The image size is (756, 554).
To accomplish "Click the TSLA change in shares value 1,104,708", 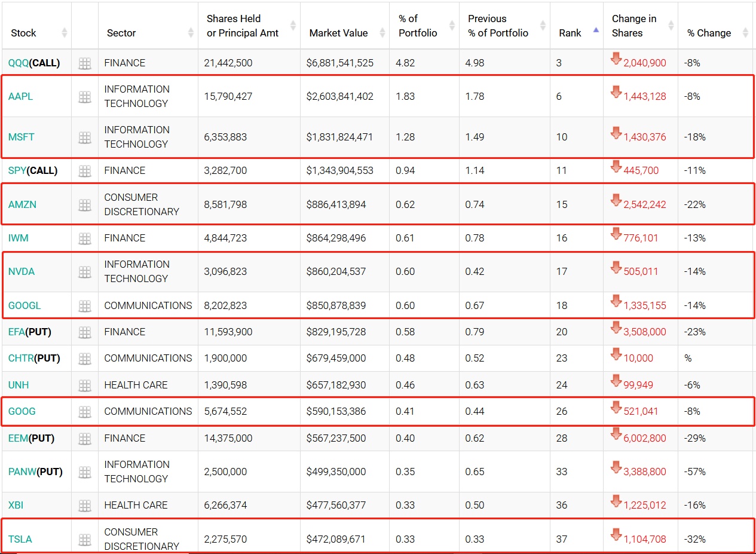I will (x=644, y=539).
